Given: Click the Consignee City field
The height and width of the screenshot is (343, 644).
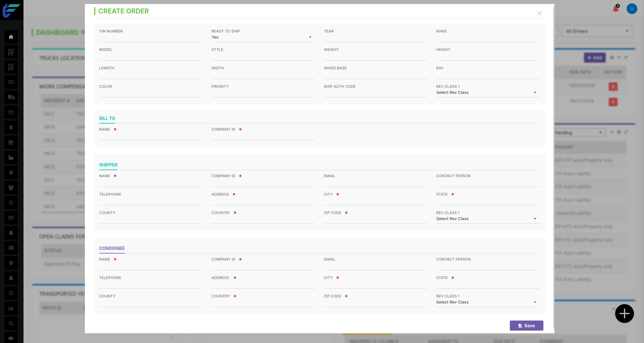Looking at the screenshot, I should (x=375, y=285).
